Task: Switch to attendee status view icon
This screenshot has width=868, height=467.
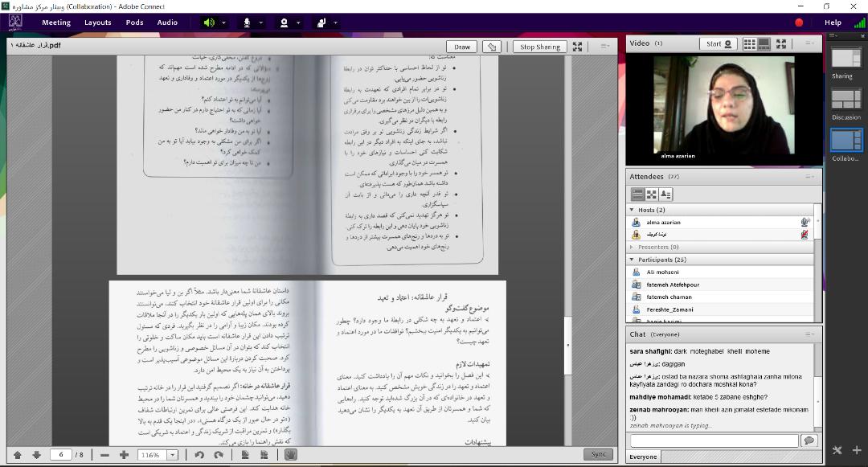Action: [x=665, y=195]
